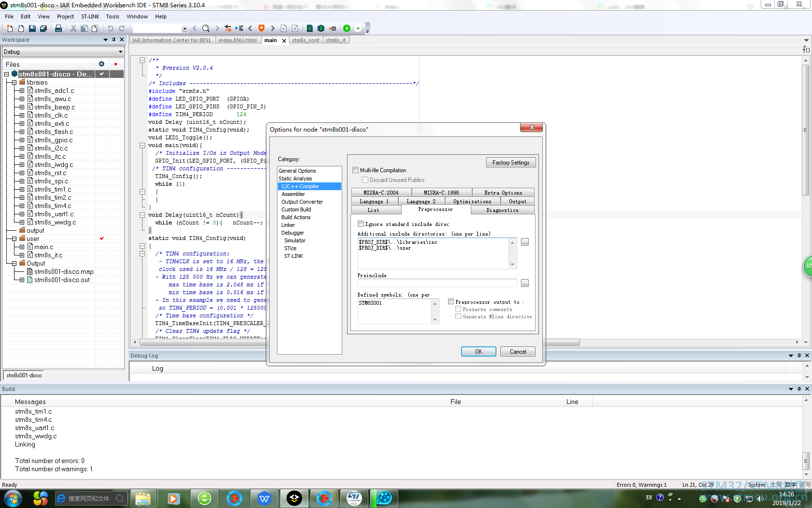This screenshot has width=812, height=508.
Task: Switch to the Diagnostics tab
Action: point(502,210)
